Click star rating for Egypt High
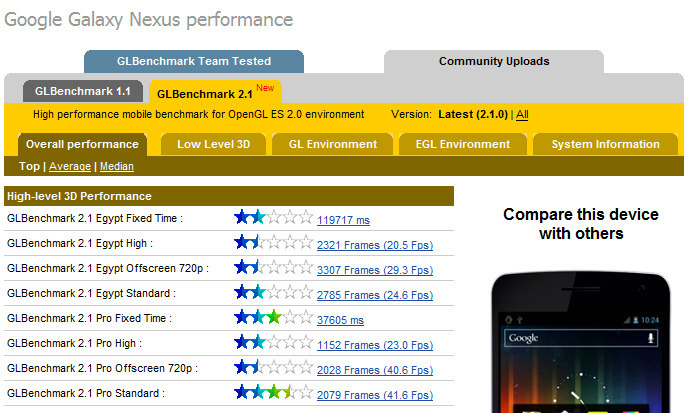Screen dimensions: 690x413 pyautogui.click(x=273, y=241)
